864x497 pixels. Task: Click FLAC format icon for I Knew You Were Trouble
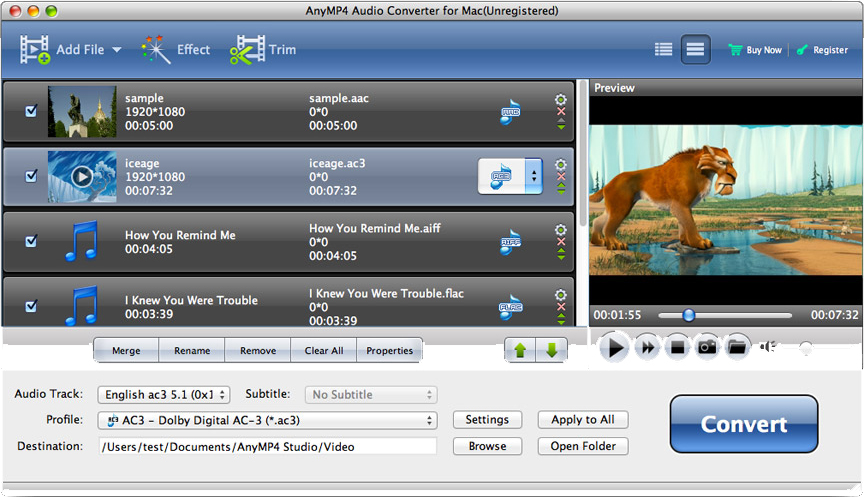[x=510, y=307]
